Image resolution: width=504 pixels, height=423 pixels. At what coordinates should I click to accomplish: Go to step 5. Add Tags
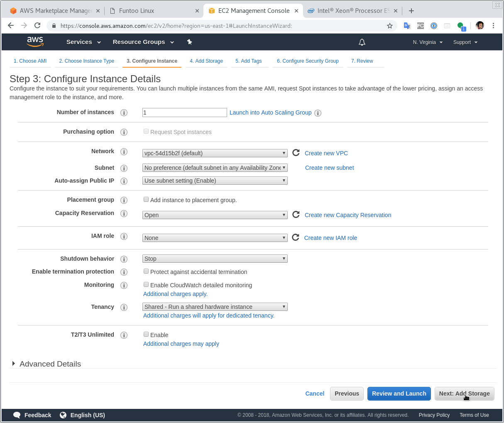click(249, 61)
